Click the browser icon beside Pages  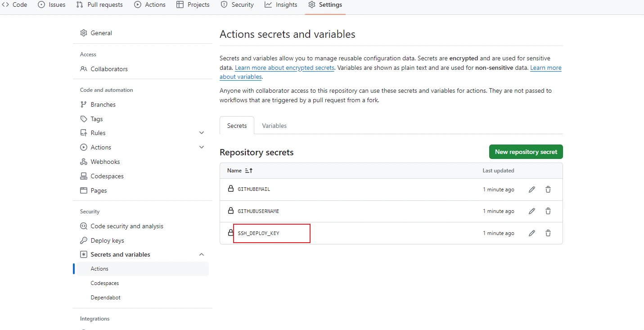click(84, 190)
